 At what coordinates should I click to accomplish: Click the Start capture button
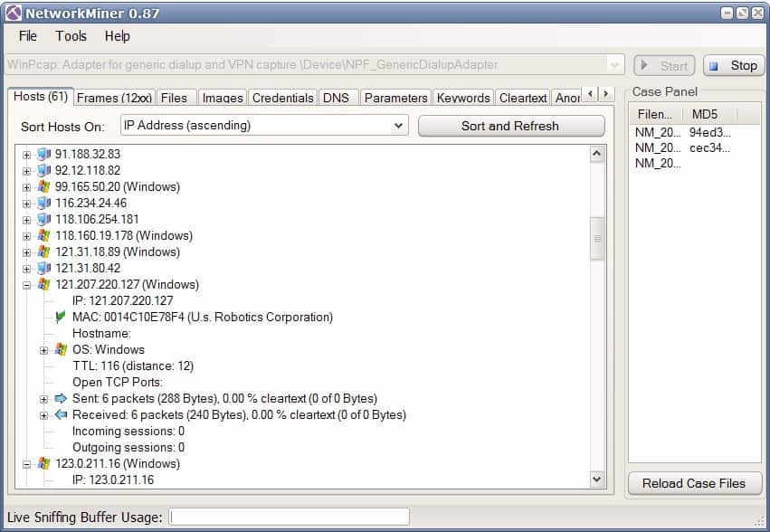pyautogui.click(x=664, y=65)
